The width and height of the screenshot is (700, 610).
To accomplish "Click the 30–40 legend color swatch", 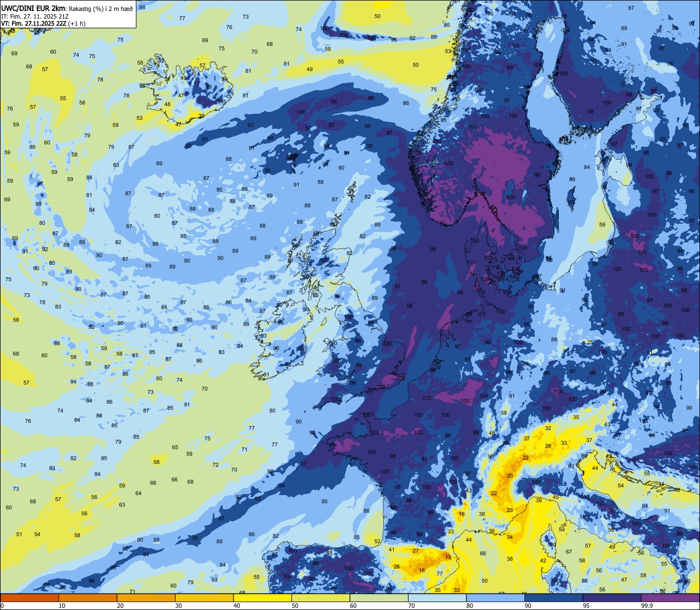I will pos(204,598).
